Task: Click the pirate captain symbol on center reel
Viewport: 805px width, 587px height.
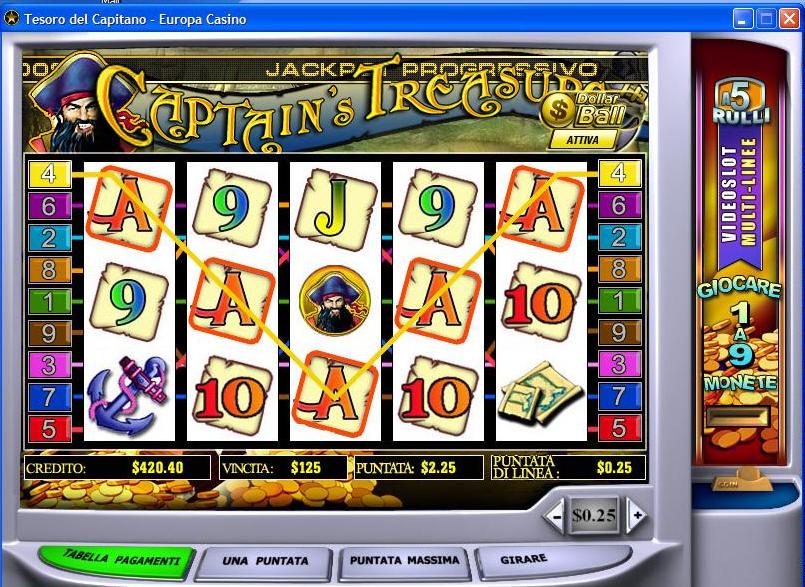Action: point(335,300)
